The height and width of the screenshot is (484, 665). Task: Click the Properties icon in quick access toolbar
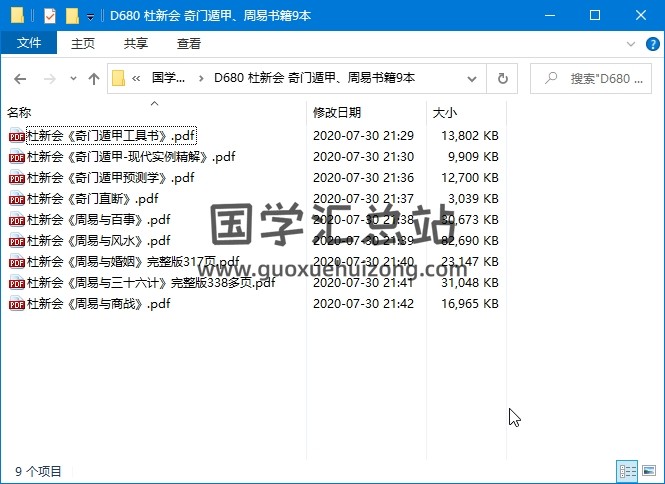[x=50, y=16]
